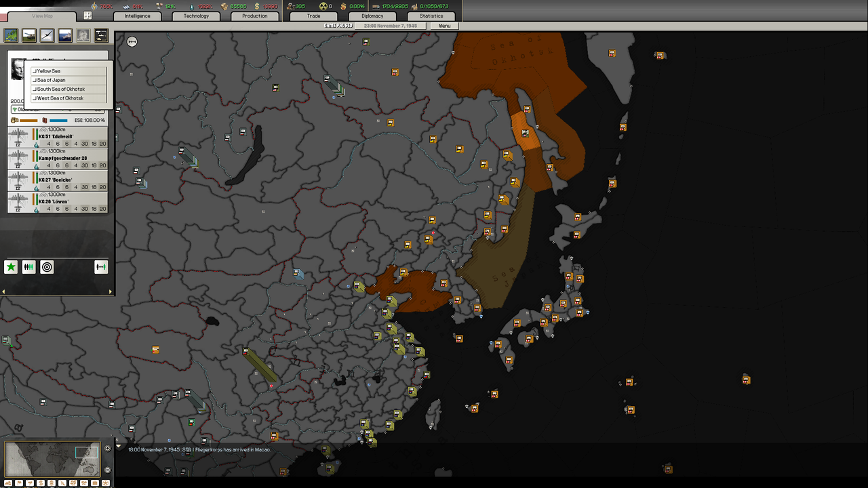868x488 pixels.
Task: Click the small grid icon beside View Map
Action: 87,16
